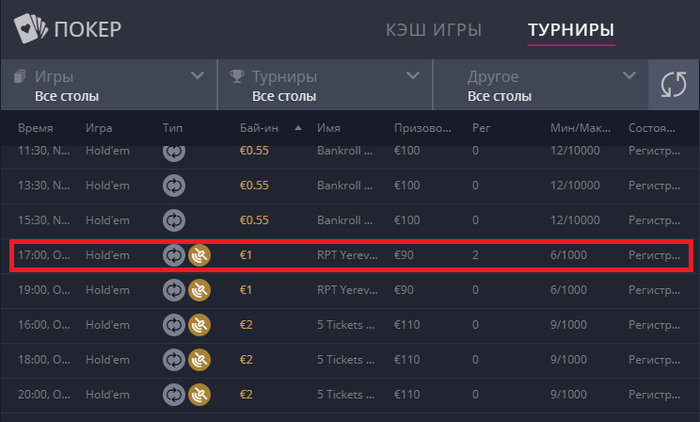
Task: Click the rebuy icon on 13:30 row
Action: 174,185
